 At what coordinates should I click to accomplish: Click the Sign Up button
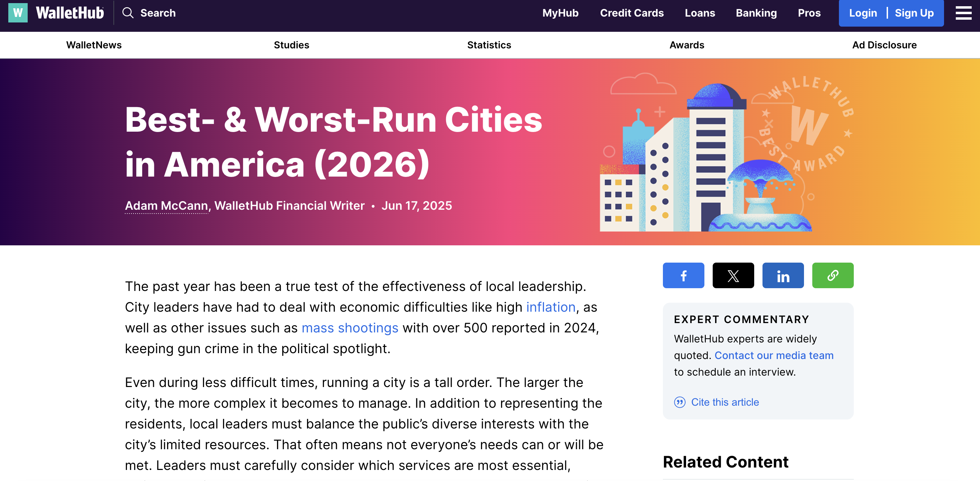click(914, 13)
